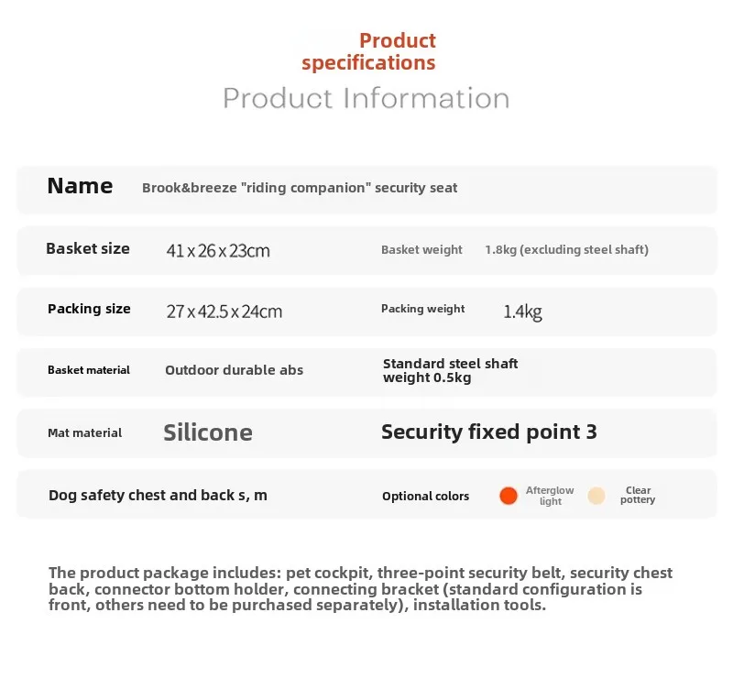Screen dimensions: 733x700
Task: Click the "Optional colors" label
Action: coord(425,496)
